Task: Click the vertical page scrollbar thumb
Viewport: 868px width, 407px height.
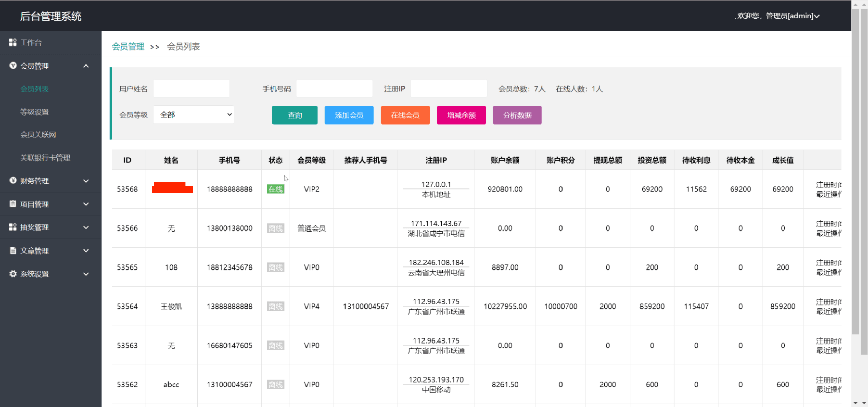Action: [x=855, y=170]
